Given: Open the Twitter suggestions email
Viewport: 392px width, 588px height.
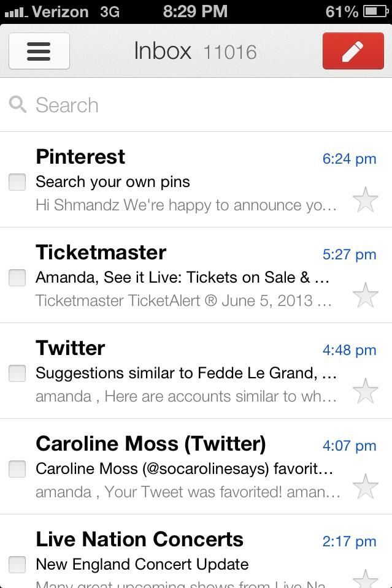Looking at the screenshot, I should tap(184, 373).
